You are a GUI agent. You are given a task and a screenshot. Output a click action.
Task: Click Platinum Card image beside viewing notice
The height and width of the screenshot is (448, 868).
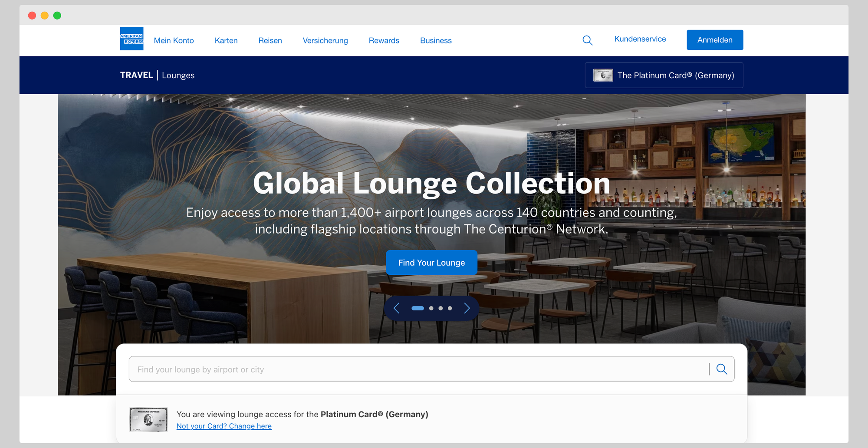pyautogui.click(x=148, y=419)
